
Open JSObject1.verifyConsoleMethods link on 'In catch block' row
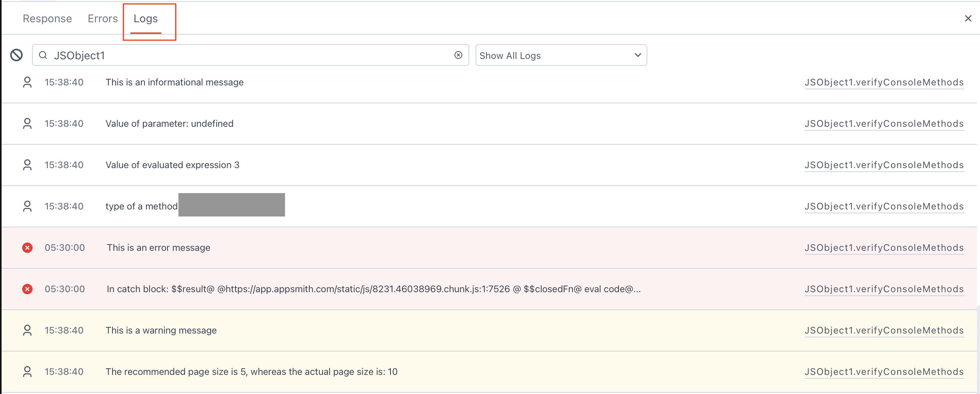point(884,289)
